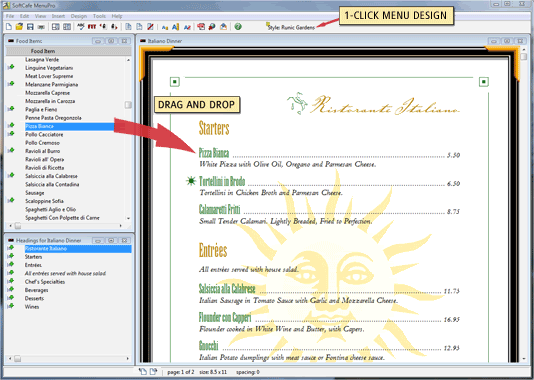Click the Food Items list scroll-up arrow

[x=128, y=60]
